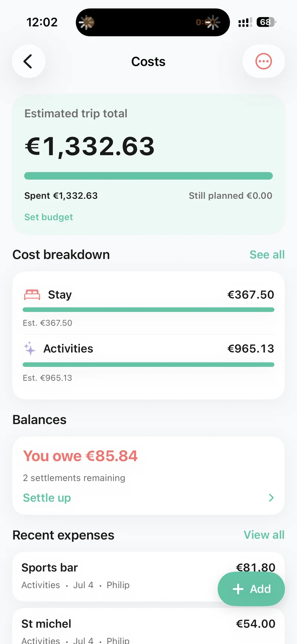Click Set budget link
The image size is (297, 644).
coord(49,217)
